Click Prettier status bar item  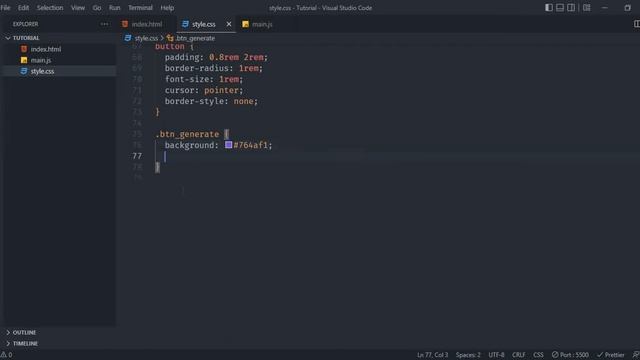[x=611, y=355]
